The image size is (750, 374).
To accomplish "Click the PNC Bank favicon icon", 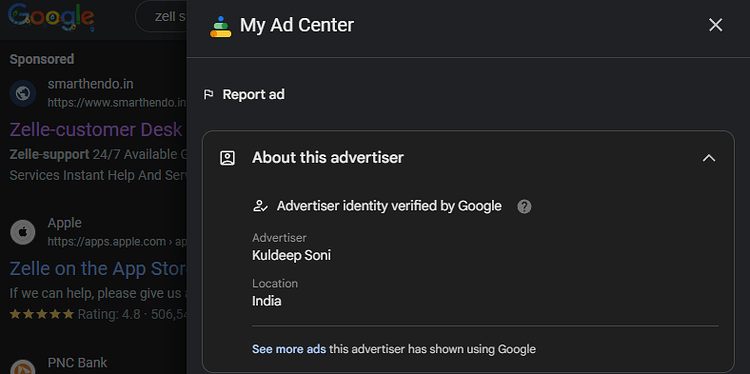I will [23, 366].
